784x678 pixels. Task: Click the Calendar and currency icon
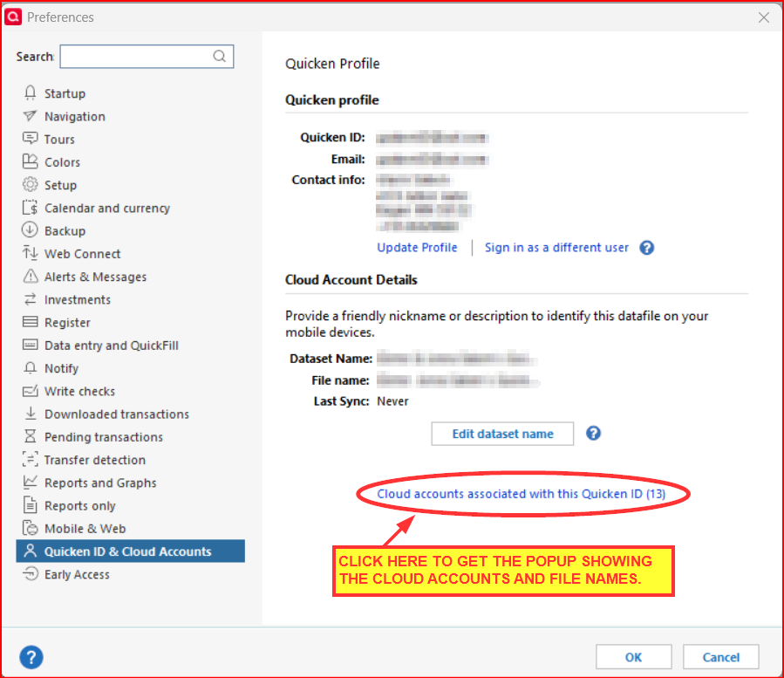tap(30, 208)
